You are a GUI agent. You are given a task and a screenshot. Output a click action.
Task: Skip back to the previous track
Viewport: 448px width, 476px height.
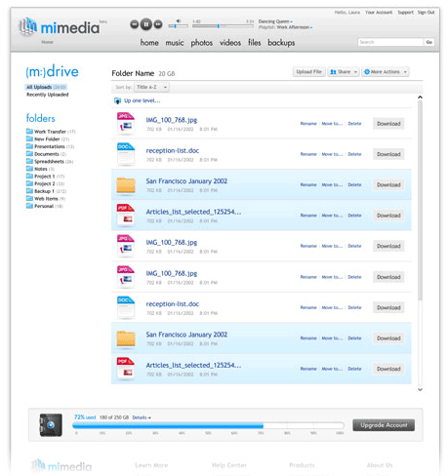[x=134, y=24]
